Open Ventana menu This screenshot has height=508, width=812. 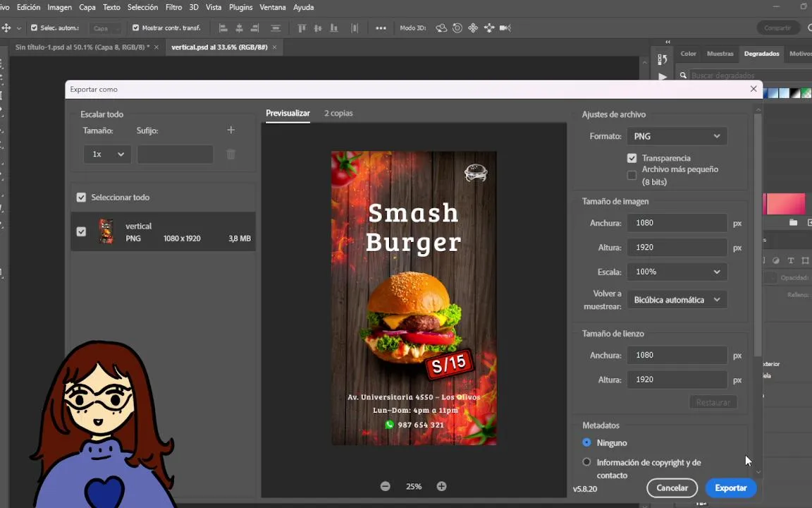click(272, 7)
